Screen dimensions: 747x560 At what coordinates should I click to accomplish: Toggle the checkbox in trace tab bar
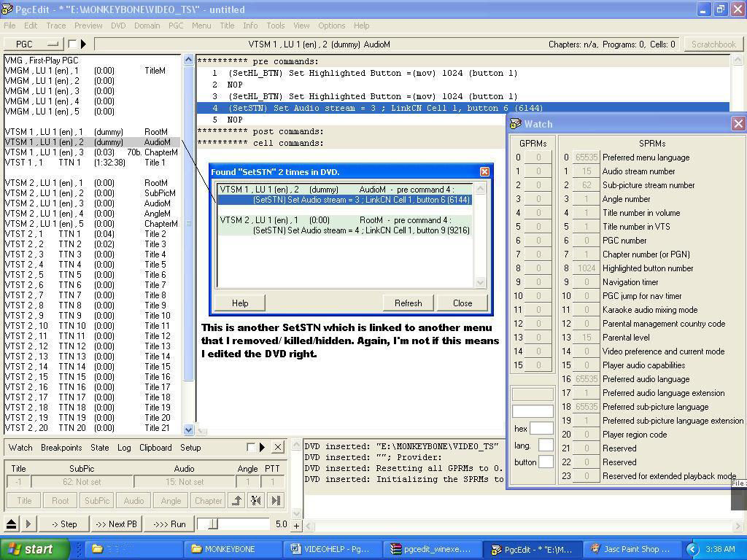[x=251, y=447]
